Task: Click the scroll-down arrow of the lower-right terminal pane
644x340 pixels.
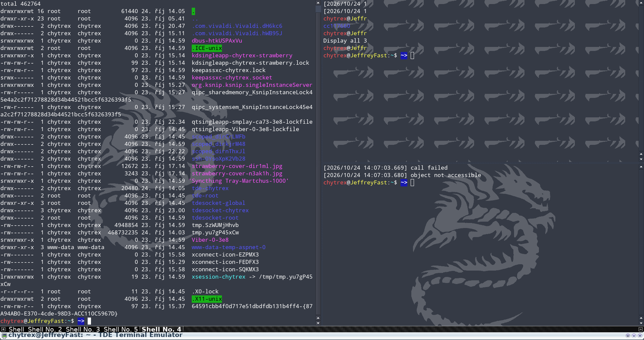Action: click(641, 323)
